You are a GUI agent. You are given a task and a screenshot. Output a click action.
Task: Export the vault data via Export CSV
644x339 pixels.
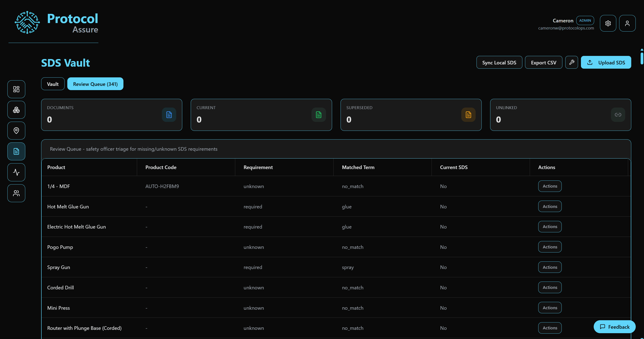[543, 62]
